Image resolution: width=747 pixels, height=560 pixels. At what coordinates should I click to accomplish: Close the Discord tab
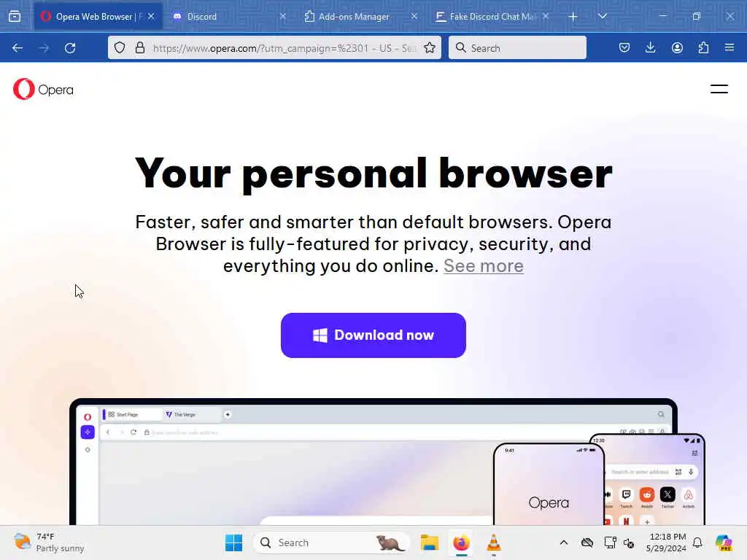tap(282, 16)
